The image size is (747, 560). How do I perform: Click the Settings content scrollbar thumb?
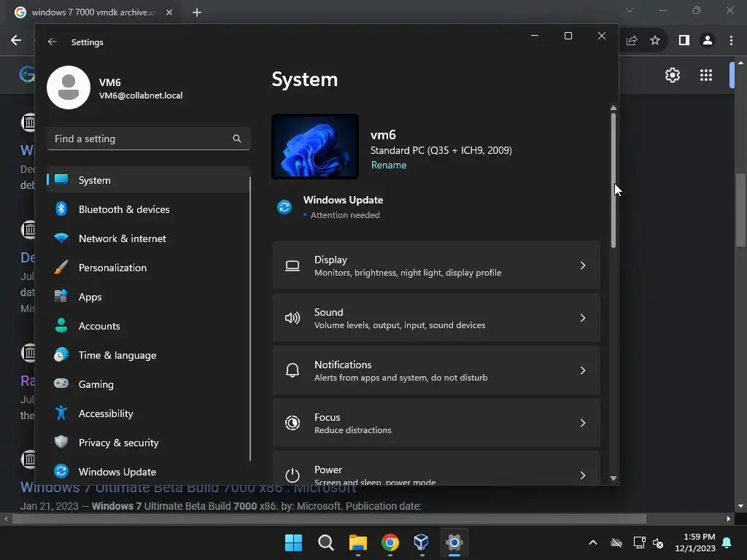613,180
